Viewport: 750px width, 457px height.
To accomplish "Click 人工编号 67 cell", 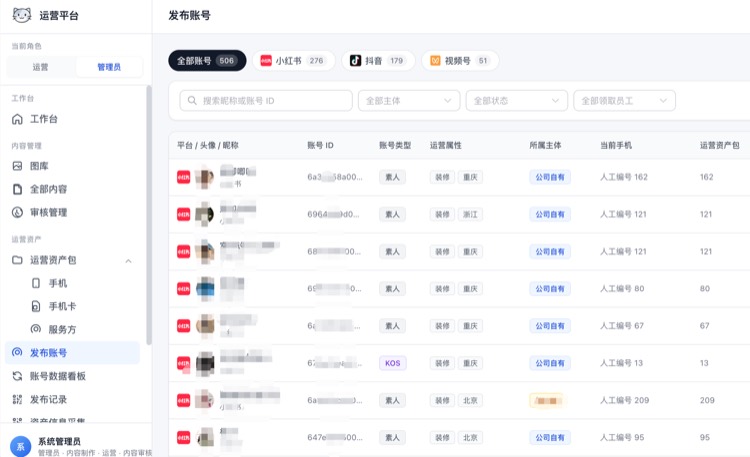I will [x=622, y=326].
